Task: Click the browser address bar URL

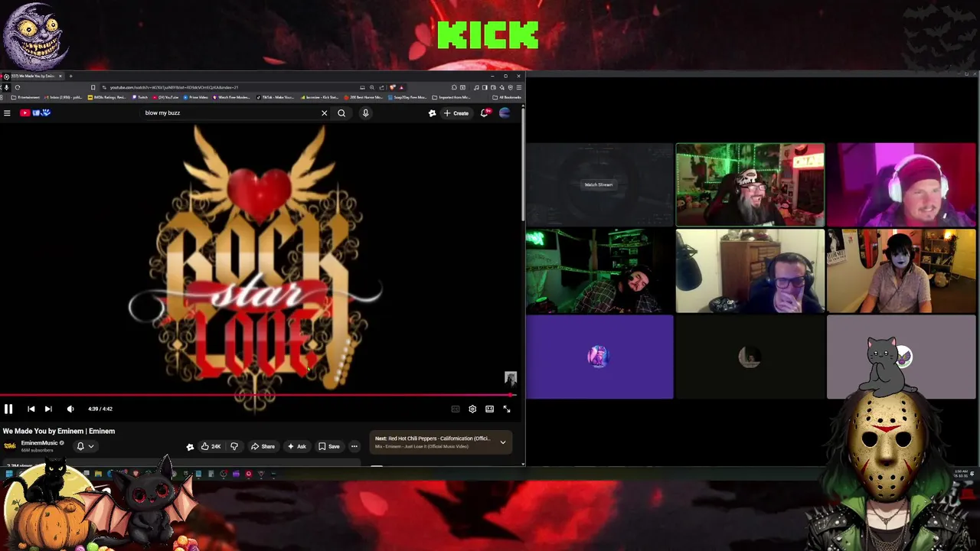Action: (x=174, y=87)
